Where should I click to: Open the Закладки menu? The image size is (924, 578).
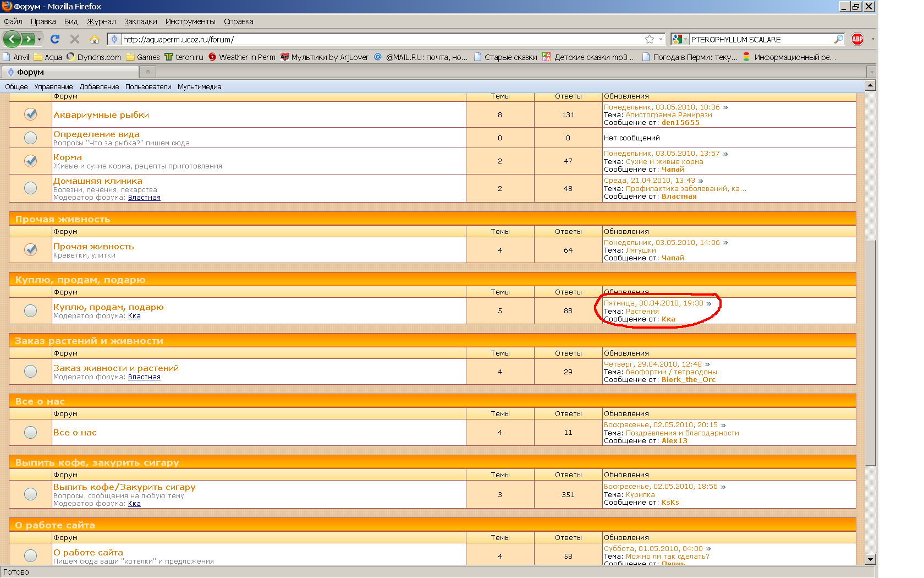[x=140, y=21]
